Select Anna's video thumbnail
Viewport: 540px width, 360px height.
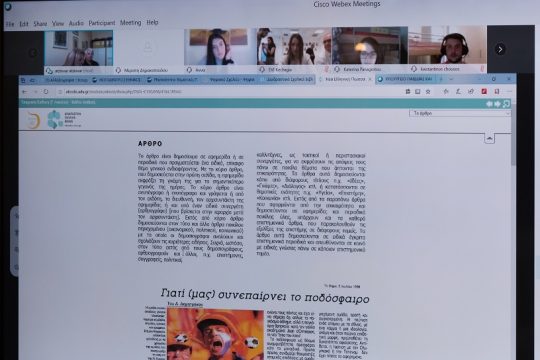click(x=220, y=47)
